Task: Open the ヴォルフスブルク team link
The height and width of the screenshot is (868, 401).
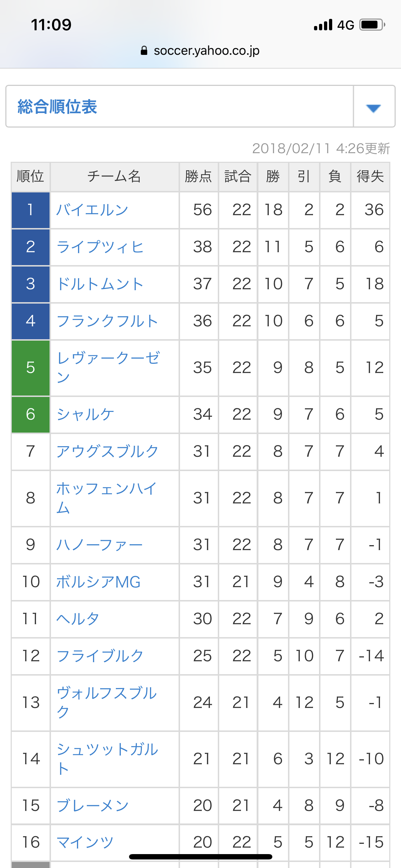Action: 107,702
